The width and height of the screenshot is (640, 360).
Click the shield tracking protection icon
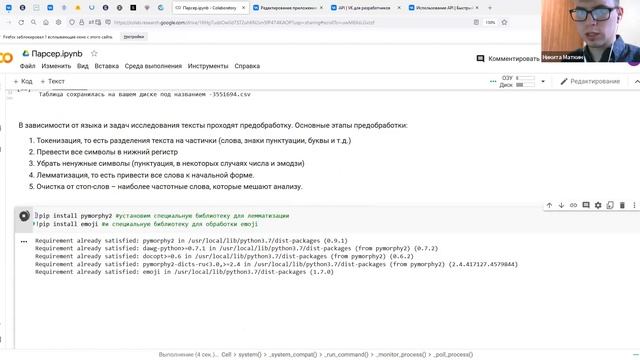click(72, 22)
